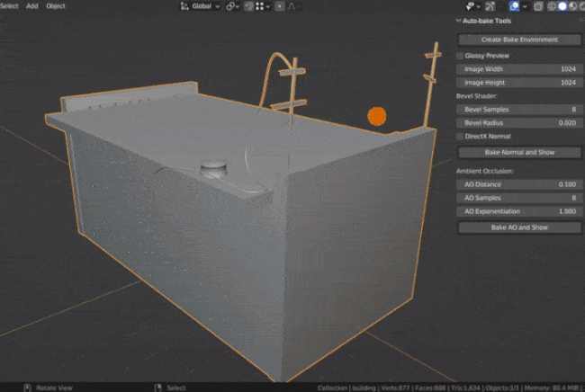This screenshot has width=585, height=392.
Task: Toggle the show gizmo icon
Action: pyautogui.click(x=490, y=6)
